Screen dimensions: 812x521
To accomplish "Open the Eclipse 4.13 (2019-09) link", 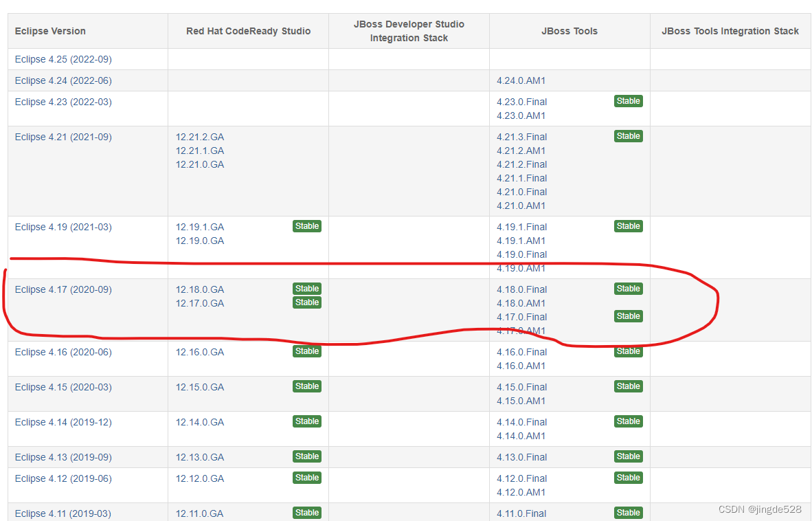I will click(63, 457).
